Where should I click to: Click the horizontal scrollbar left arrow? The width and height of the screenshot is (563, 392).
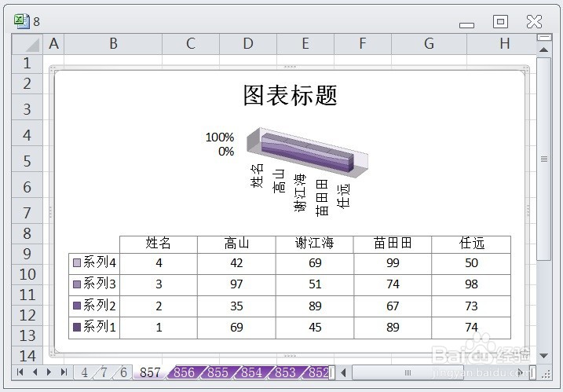[x=343, y=372]
